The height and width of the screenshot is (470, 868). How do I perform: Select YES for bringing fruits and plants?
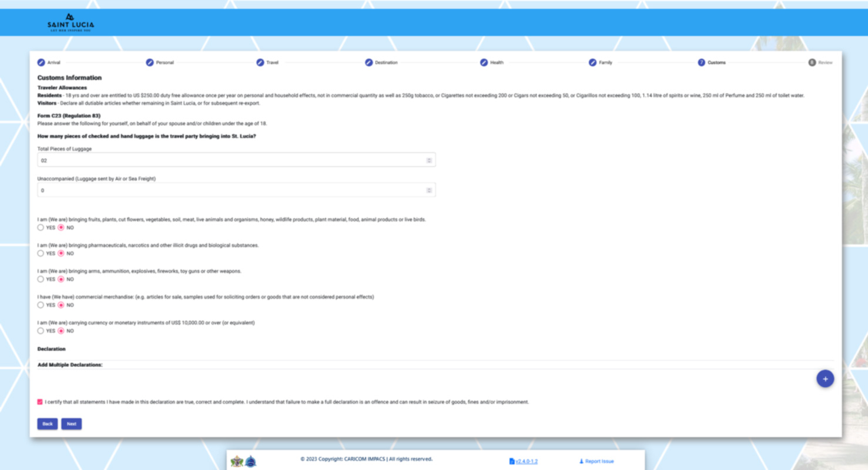(x=41, y=227)
